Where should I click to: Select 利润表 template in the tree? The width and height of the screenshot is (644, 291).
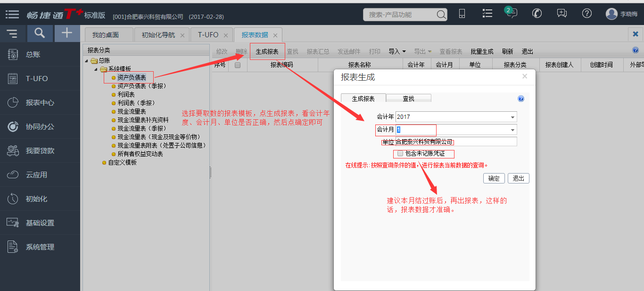click(126, 95)
